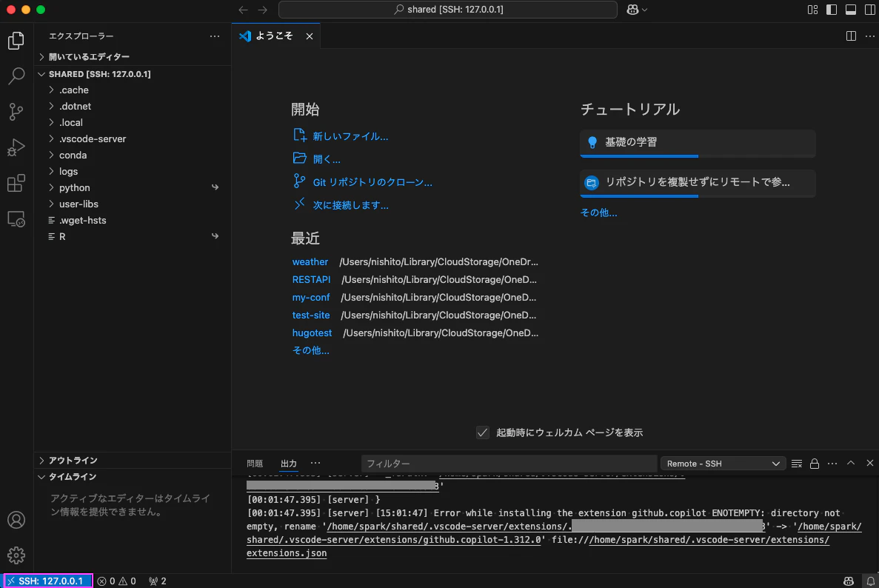This screenshot has height=588, width=879.
Task: Switch to the 出力 panel tab
Action: (x=289, y=464)
